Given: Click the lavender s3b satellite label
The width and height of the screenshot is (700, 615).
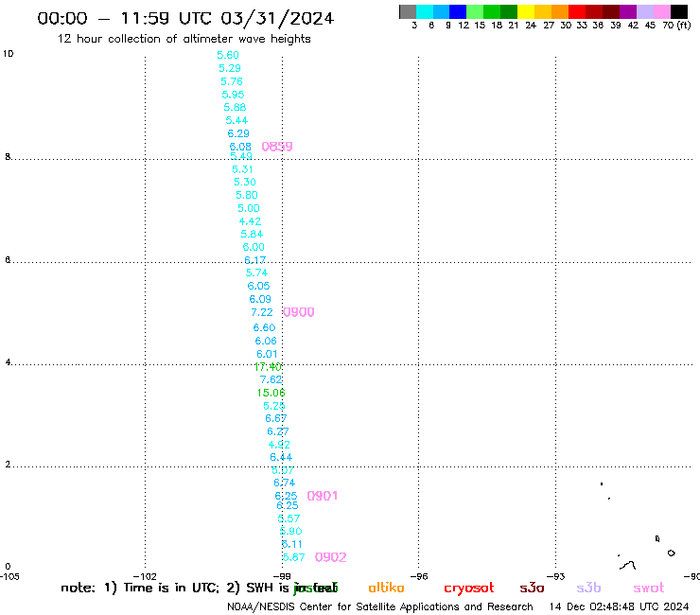Looking at the screenshot, I should (588, 588).
